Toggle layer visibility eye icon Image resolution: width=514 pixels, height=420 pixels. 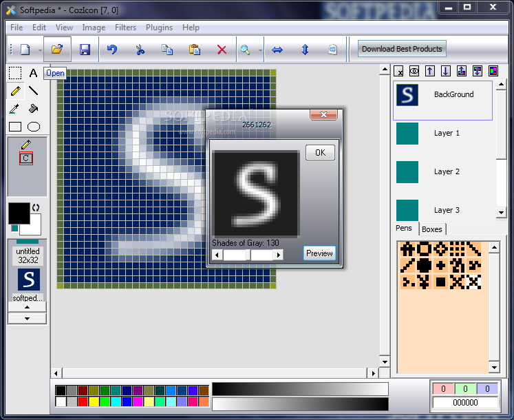click(414, 71)
